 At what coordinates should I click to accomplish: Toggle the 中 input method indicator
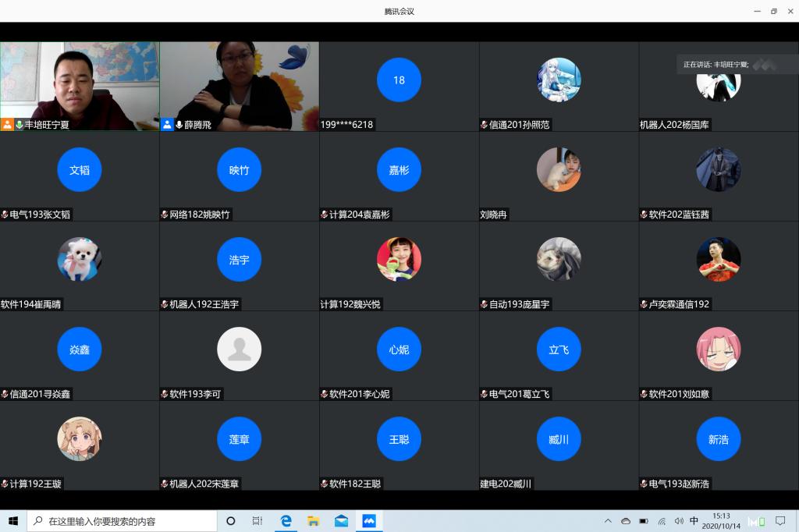pos(694,521)
